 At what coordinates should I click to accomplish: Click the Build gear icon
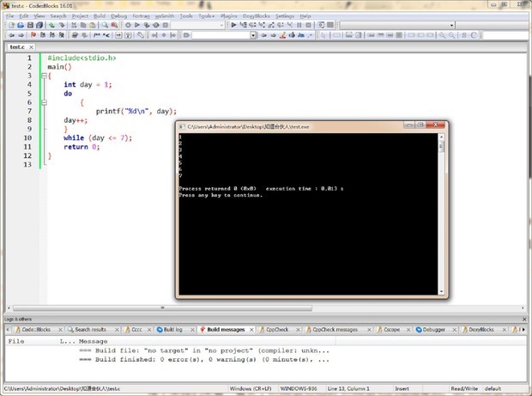pos(128,25)
